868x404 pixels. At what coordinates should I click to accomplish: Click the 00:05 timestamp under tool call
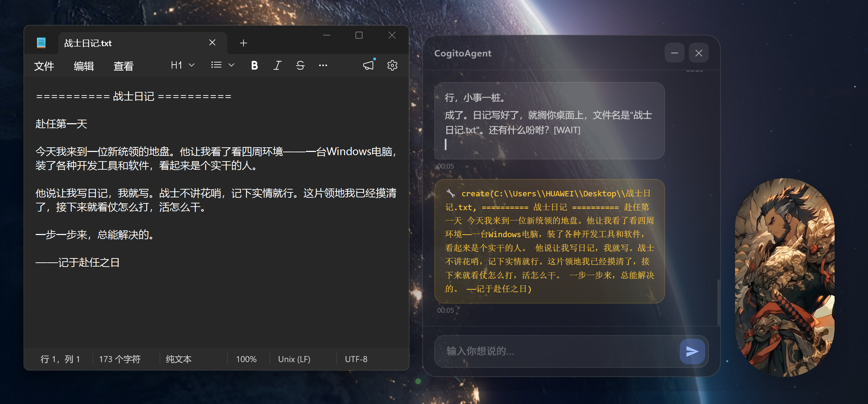pyautogui.click(x=445, y=310)
